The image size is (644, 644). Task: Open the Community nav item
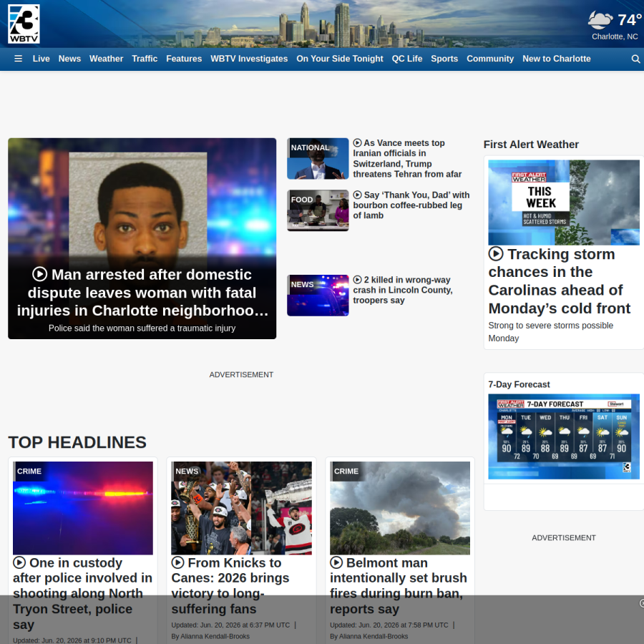click(490, 59)
